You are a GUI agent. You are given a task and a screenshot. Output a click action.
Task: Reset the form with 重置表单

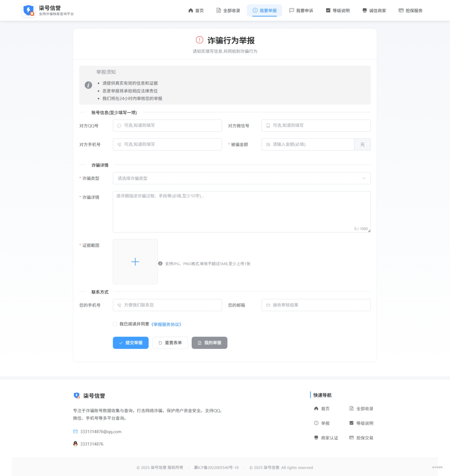pos(170,342)
